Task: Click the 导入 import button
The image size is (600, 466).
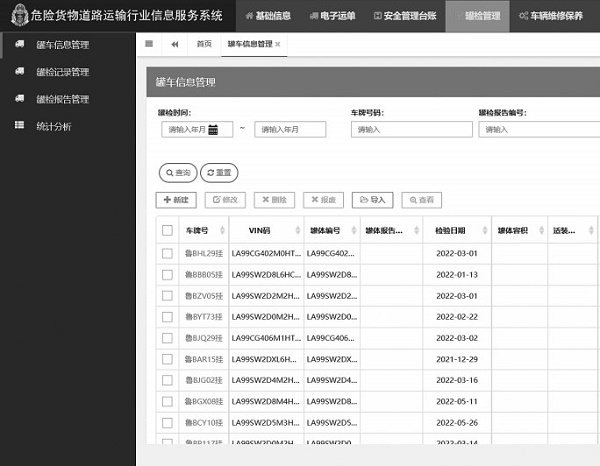Action: click(373, 200)
